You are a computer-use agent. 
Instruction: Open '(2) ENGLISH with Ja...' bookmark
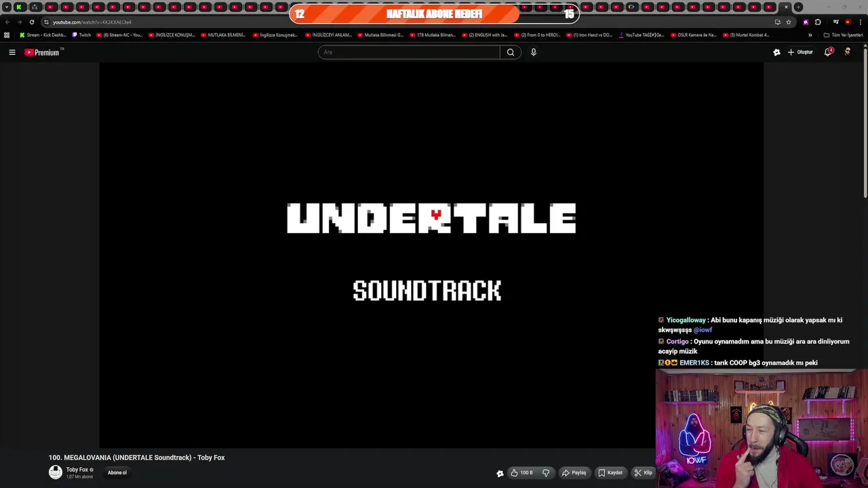(x=485, y=35)
